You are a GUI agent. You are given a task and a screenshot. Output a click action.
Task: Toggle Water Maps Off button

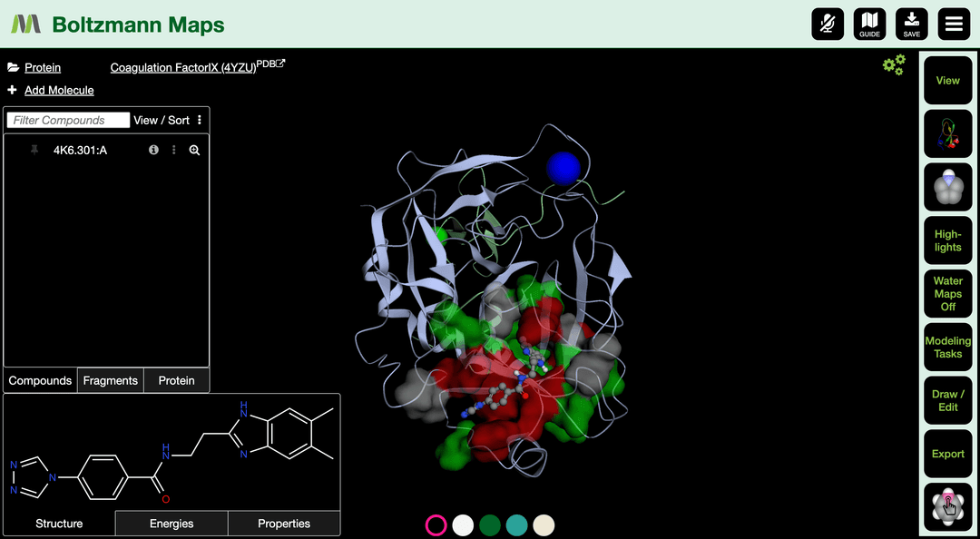[947, 294]
